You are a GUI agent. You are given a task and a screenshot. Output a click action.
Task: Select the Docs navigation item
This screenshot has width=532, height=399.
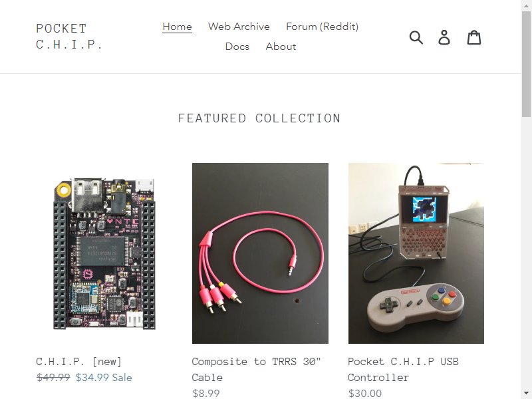[237, 47]
